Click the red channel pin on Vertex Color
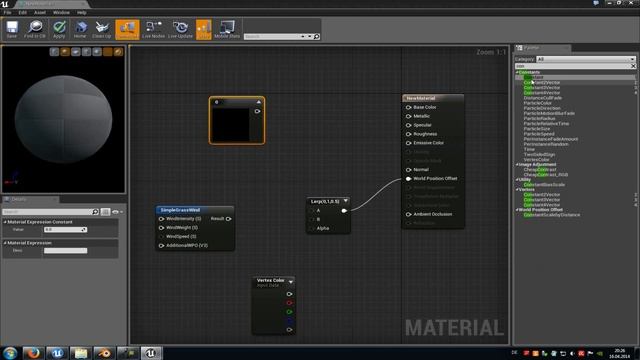640x360 pixels. 289,303
